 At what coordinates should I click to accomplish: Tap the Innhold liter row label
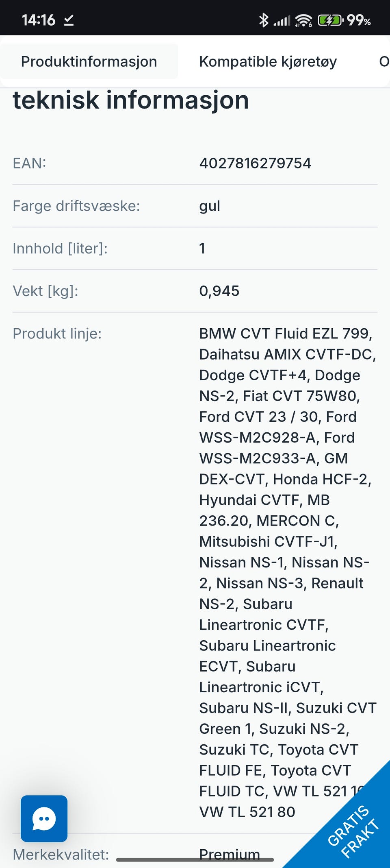[60, 248]
